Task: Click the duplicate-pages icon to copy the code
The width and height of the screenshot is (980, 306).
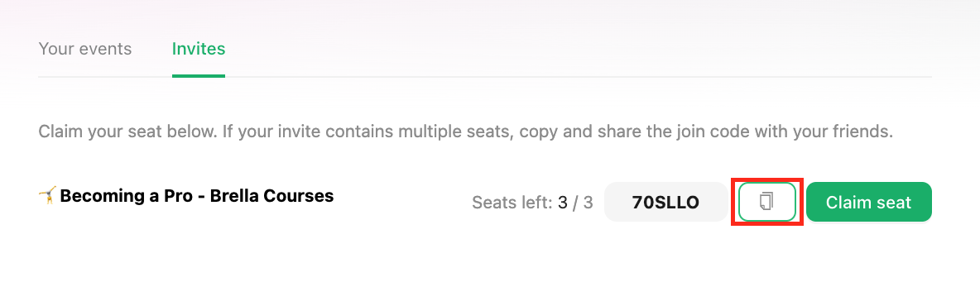Action: coord(767,202)
